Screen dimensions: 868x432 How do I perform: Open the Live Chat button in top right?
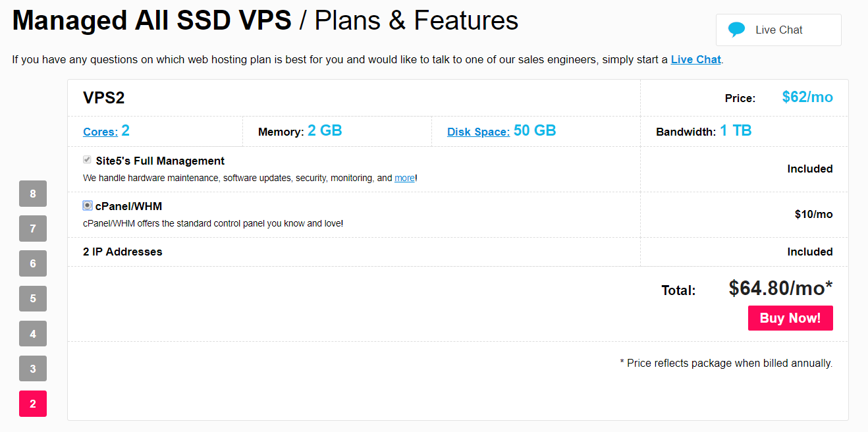(778, 30)
